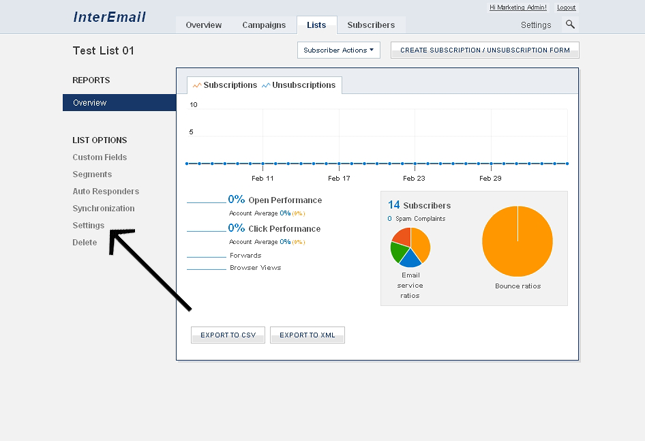
Task: Click Create Subscription / Unsubscription Form button
Action: tap(485, 49)
